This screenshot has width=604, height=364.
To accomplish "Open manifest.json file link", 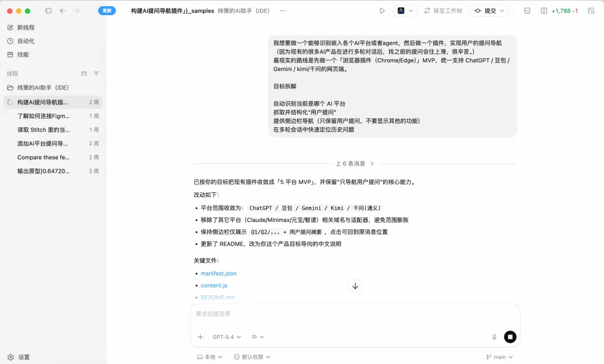I will pos(219,273).
